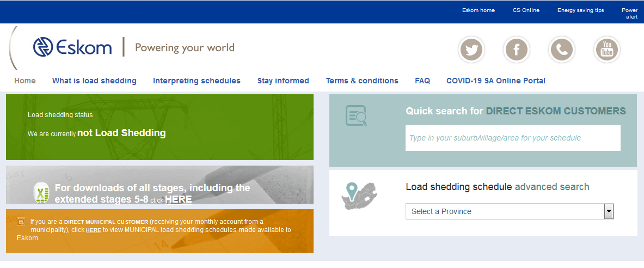Click the Eskom logo

(72, 47)
